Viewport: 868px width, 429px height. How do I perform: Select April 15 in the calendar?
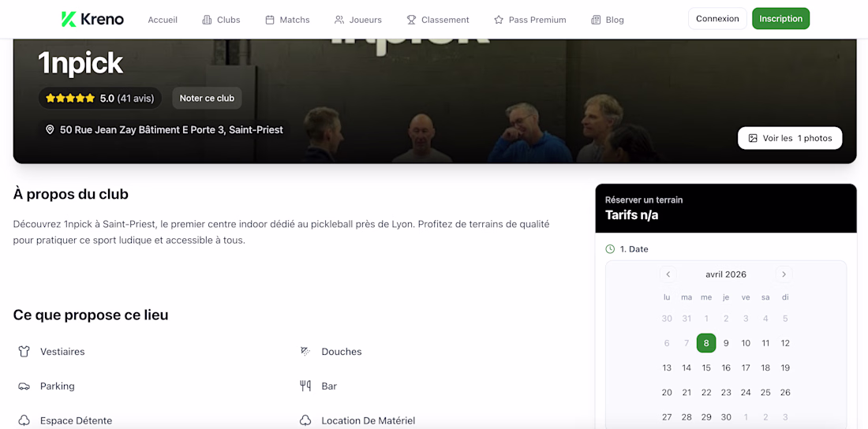706,367
